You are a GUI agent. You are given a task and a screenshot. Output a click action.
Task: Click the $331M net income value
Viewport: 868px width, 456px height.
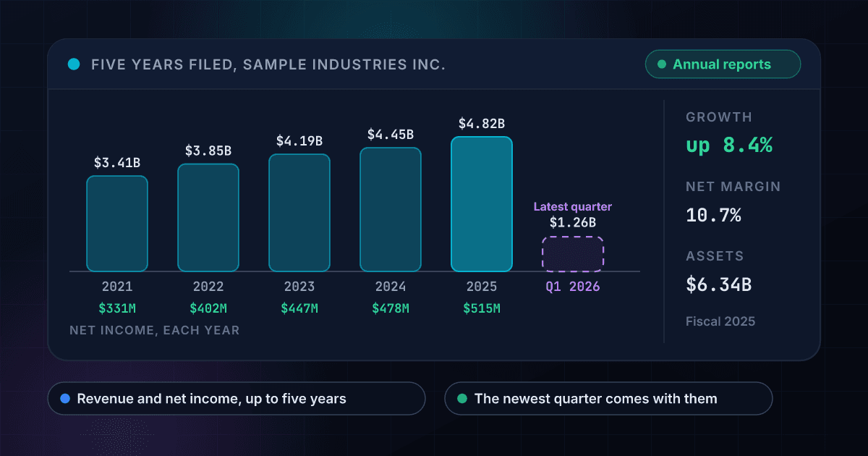(x=117, y=309)
